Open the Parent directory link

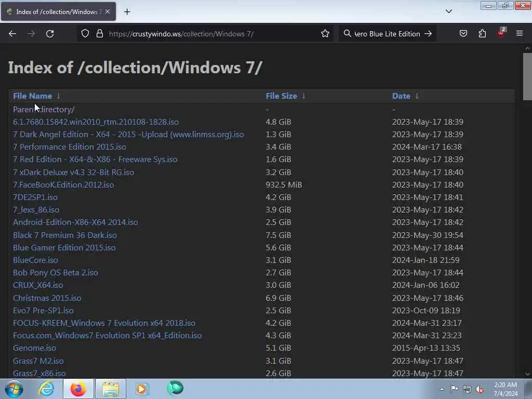coord(44,109)
